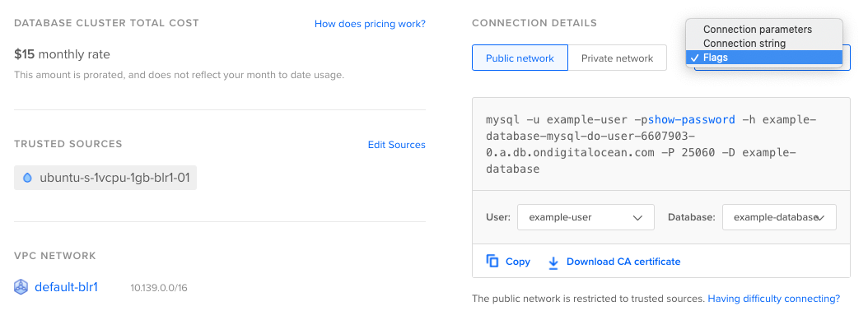Switch to the Private network tab
This screenshot has height=320, width=868.
pyautogui.click(x=617, y=58)
